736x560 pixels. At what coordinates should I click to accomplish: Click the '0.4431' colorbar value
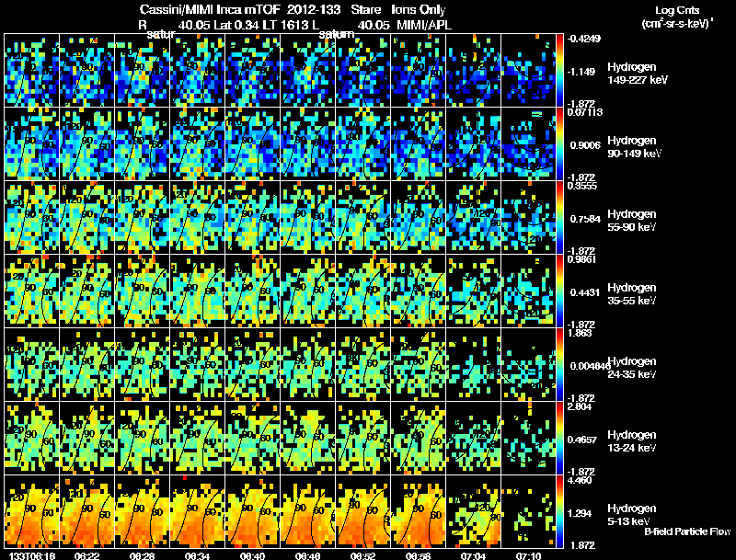585,292
